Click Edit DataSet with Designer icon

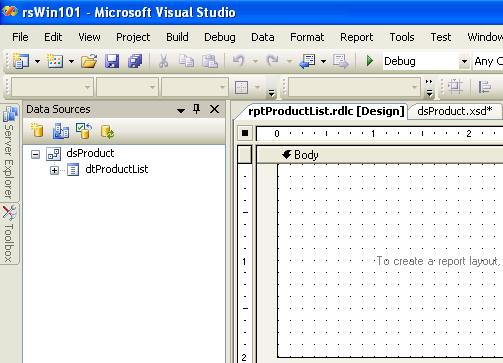click(x=61, y=131)
